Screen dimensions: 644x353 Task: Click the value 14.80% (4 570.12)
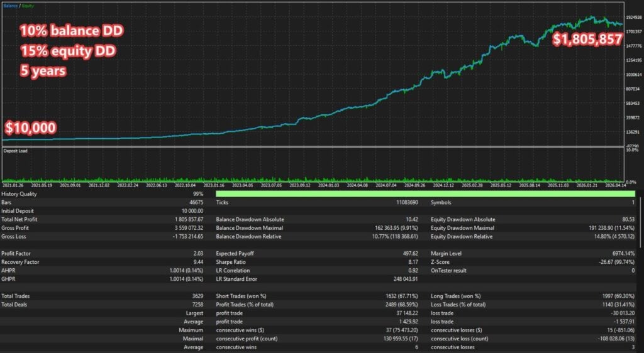614,237
